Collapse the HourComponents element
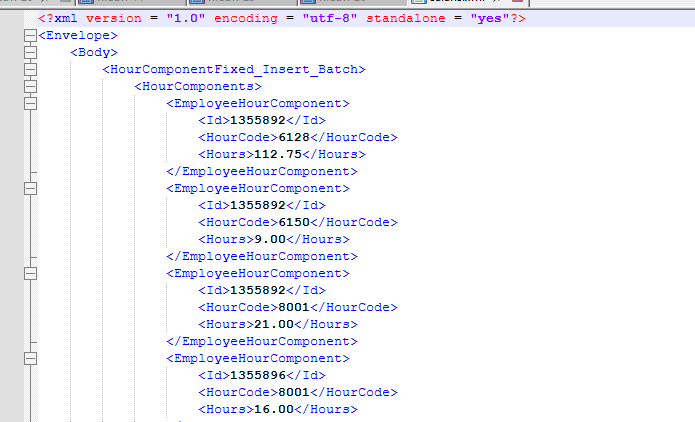The width and height of the screenshot is (695, 422). tap(30, 86)
